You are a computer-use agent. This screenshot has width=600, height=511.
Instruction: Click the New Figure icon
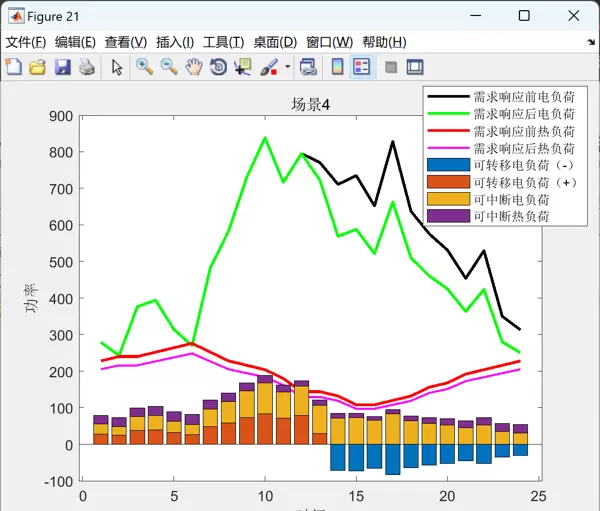click(14, 67)
